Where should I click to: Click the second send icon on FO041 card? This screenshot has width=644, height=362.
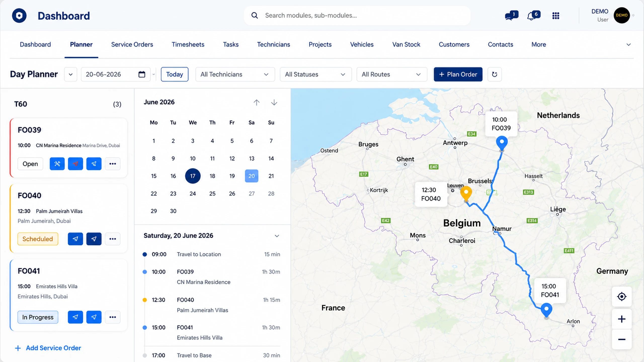click(x=94, y=317)
